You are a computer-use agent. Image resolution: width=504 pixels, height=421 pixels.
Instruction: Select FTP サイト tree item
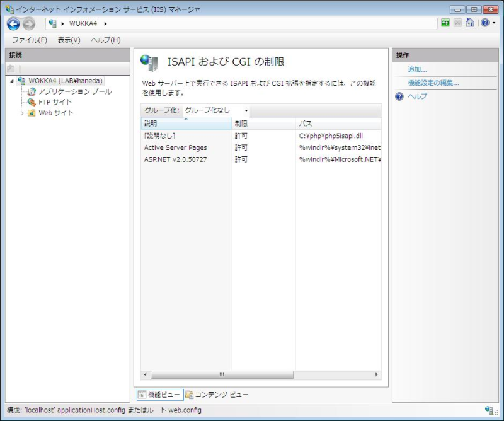pos(55,102)
